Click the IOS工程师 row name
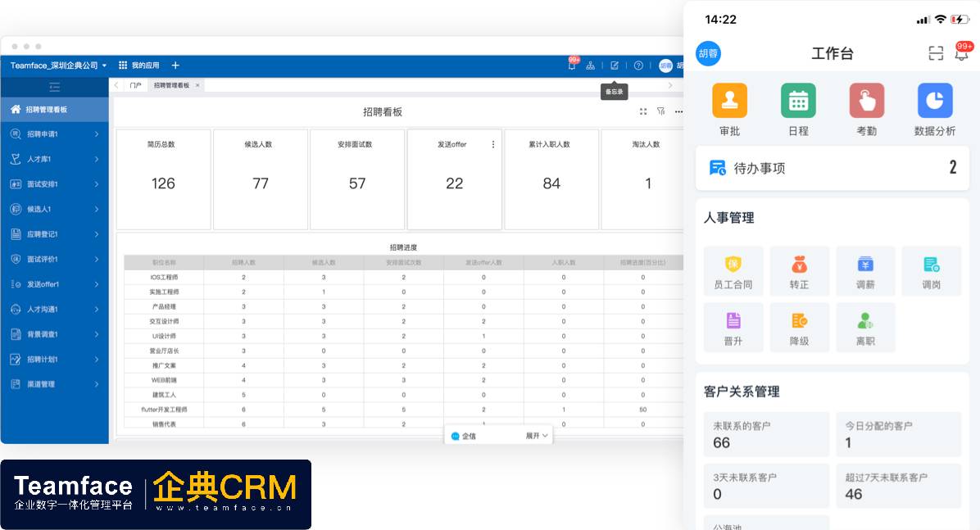Screen dimensions: 980x530 pyautogui.click(x=164, y=277)
